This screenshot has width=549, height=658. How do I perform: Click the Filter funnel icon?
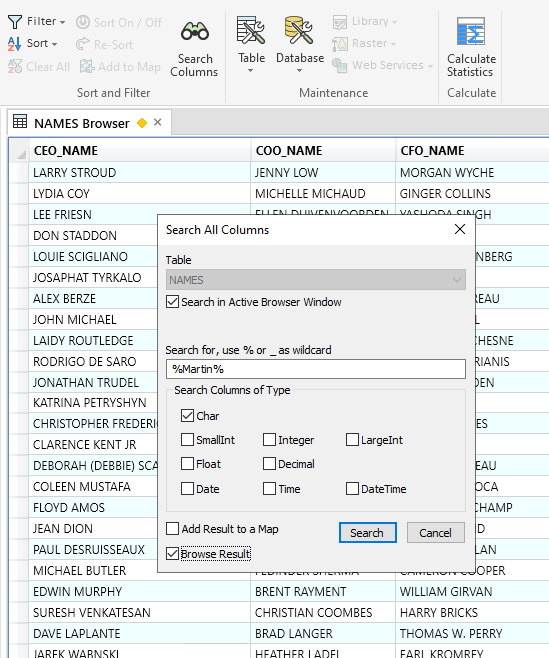click(x=15, y=22)
